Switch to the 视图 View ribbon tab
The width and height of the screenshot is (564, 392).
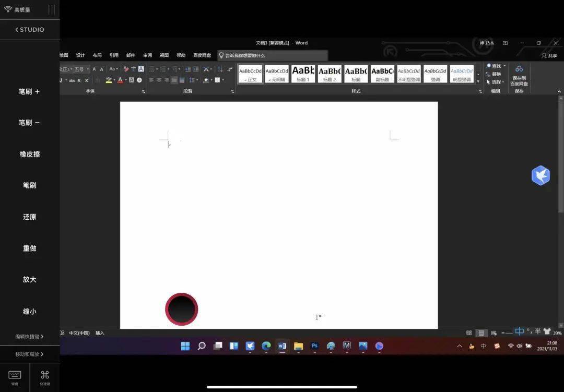pyautogui.click(x=164, y=55)
